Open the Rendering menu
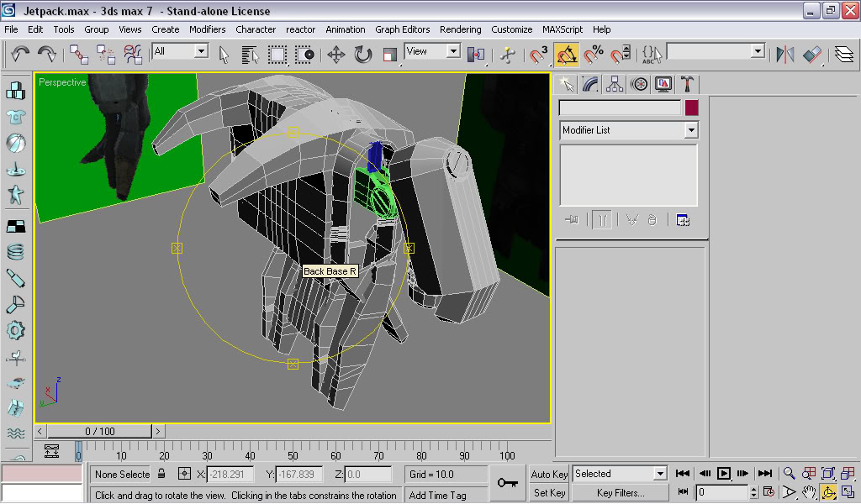This screenshot has height=504, width=861. (460, 29)
